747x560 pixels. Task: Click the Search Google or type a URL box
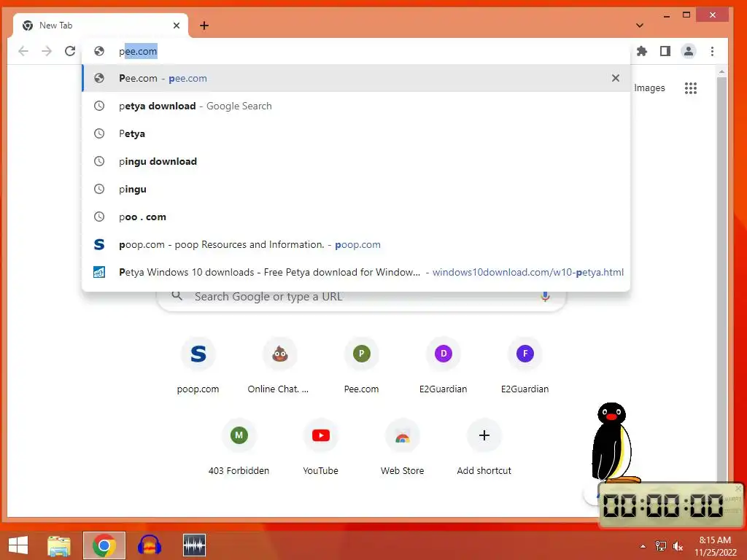tap(361, 297)
